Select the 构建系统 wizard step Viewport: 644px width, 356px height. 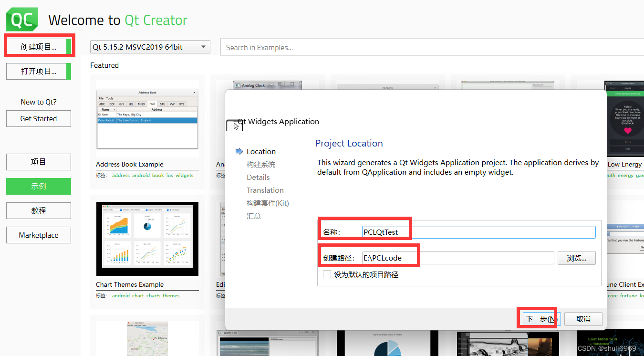point(261,164)
